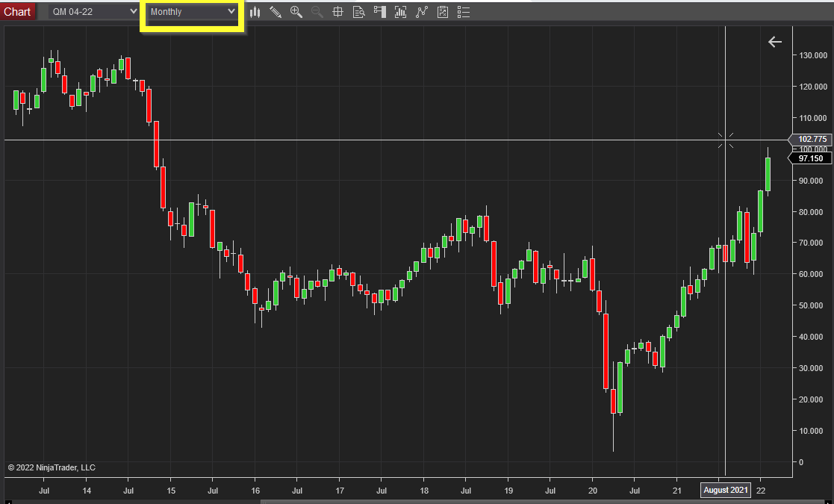
Task: Click the 50.000 price axis label
Action: tap(811, 305)
